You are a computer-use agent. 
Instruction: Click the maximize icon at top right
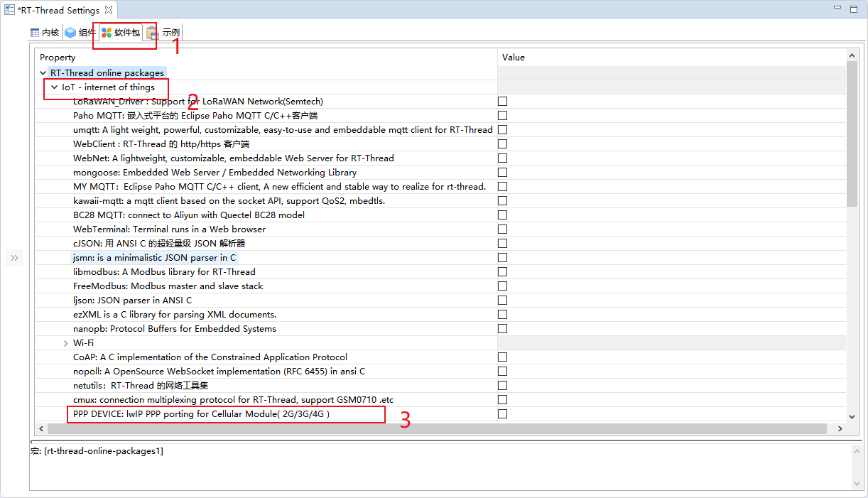[855, 8]
